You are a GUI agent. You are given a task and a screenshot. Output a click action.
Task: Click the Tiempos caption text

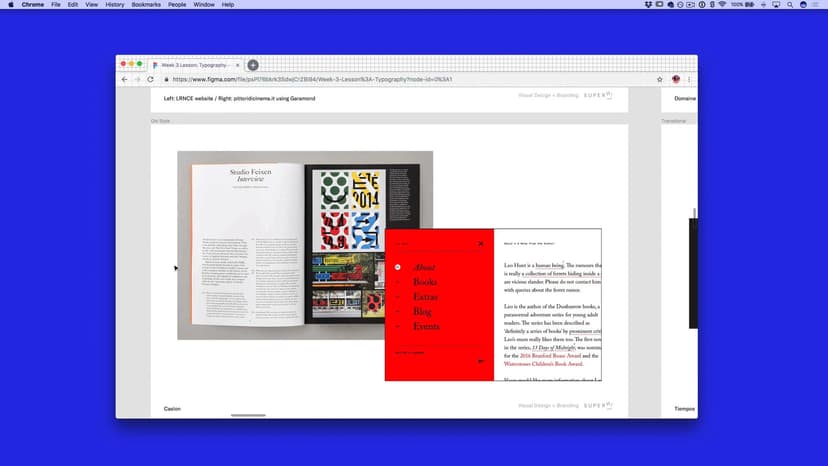click(685, 409)
